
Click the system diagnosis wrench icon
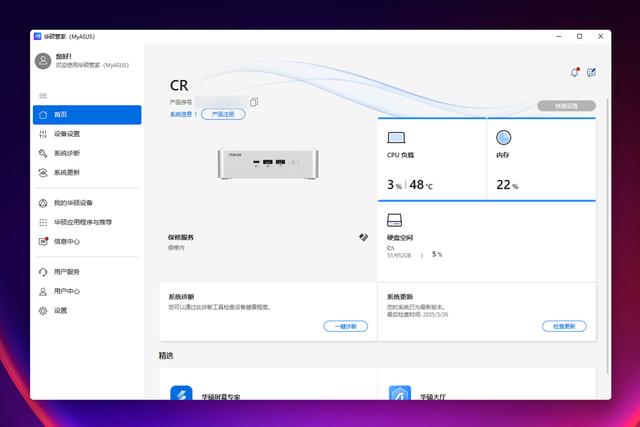(x=43, y=153)
